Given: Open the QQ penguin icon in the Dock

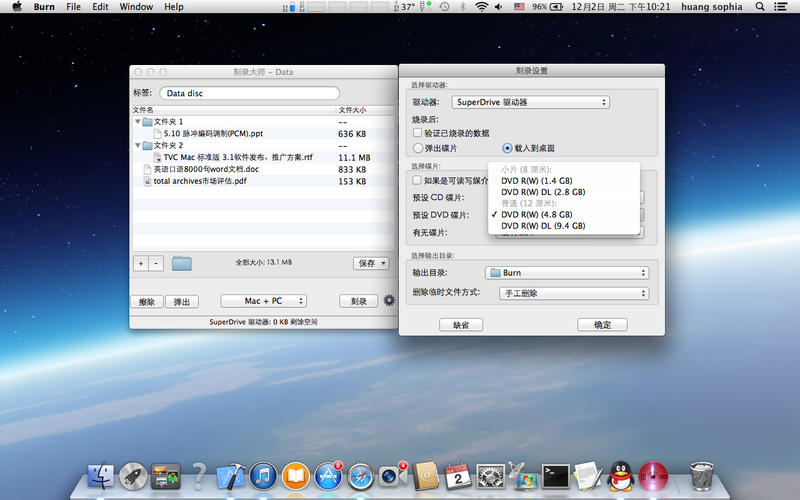Looking at the screenshot, I should [x=620, y=476].
